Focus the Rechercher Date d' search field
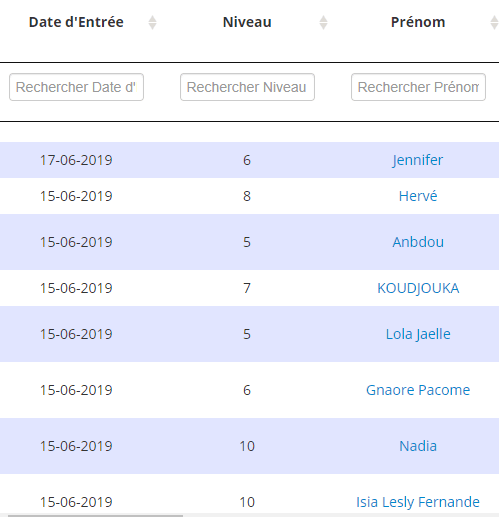 tap(76, 87)
